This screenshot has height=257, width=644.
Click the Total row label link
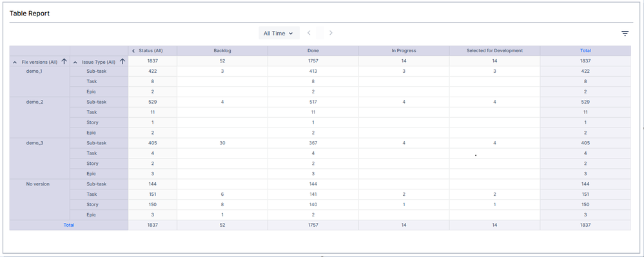68,225
